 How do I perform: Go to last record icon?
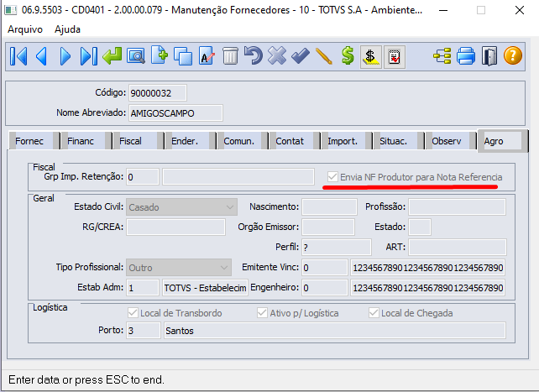[88, 56]
